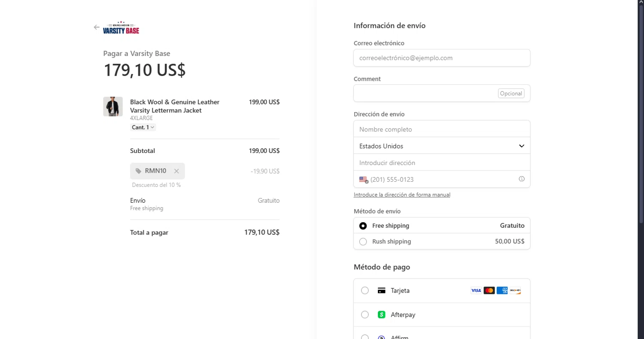Click the 'Total a pagar' label
This screenshot has width=644, height=339.
click(149, 232)
